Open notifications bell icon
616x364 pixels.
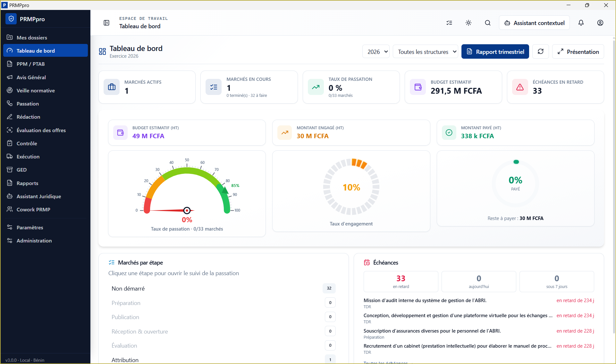(x=581, y=23)
